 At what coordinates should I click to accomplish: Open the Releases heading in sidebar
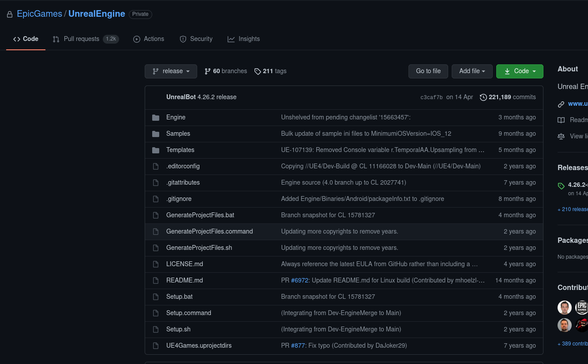pos(573,167)
